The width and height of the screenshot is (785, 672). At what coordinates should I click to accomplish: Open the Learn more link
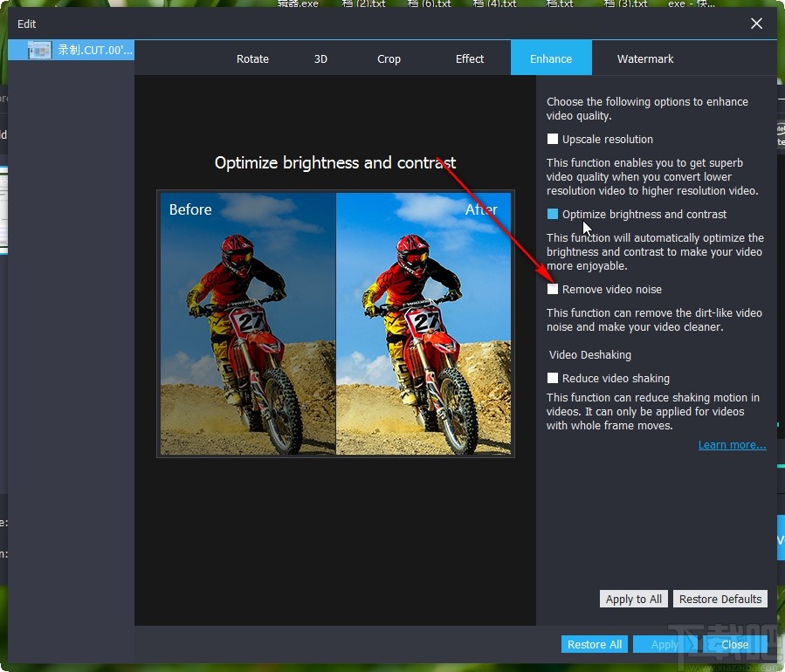click(732, 445)
